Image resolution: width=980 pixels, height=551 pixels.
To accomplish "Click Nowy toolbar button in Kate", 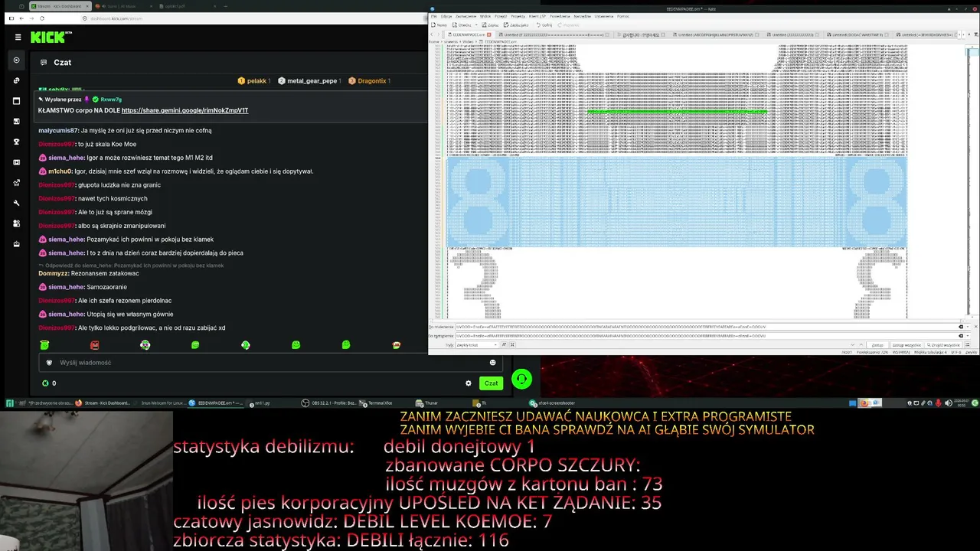I will point(439,25).
